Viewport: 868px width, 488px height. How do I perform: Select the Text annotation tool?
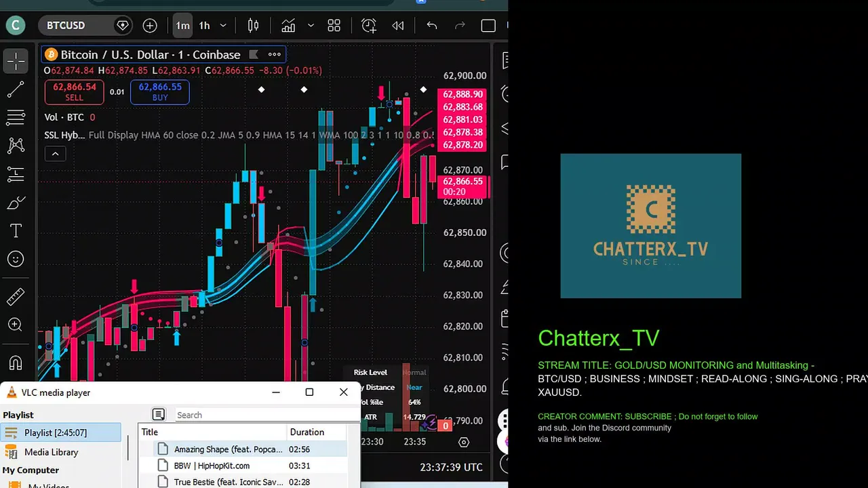[x=16, y=230]
